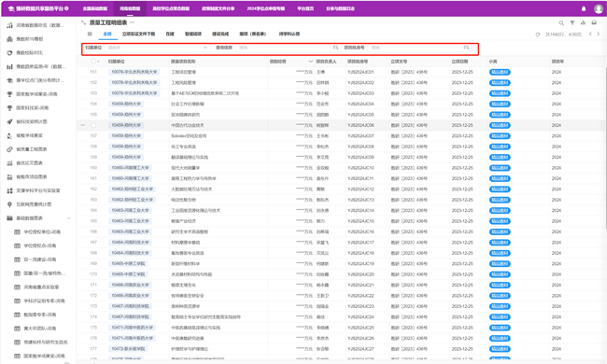Open the 资助经费 column header chevron
The height and width of the screenshot is (364, 607).
click(310, 62)
